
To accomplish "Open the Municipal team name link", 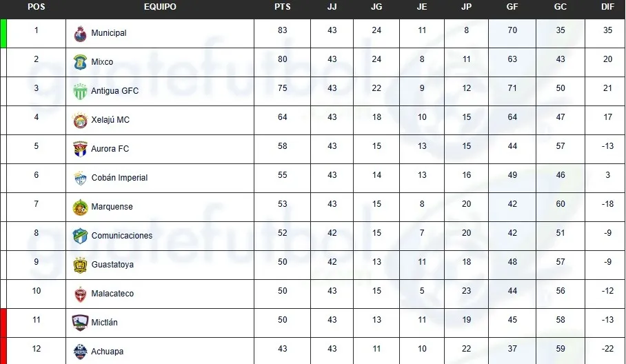I will tap(109, 33).
